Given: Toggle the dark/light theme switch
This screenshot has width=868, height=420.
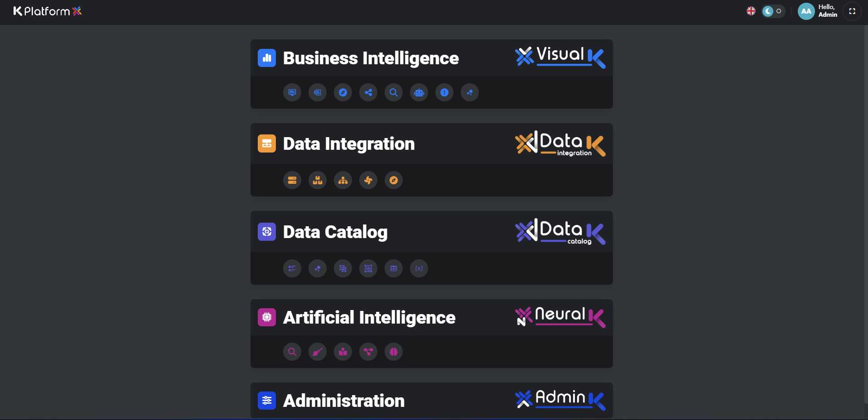Looking at the screenshot, I should click(773, 11).
